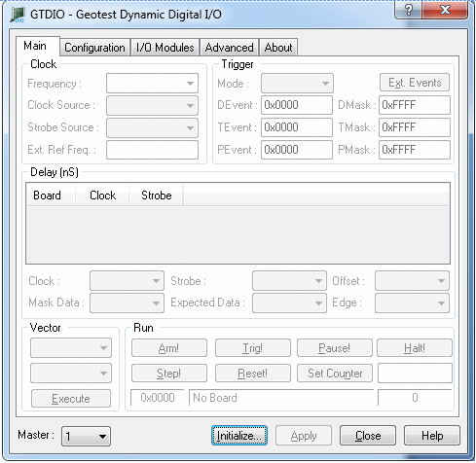Click the Trig! button

[253, 348]
